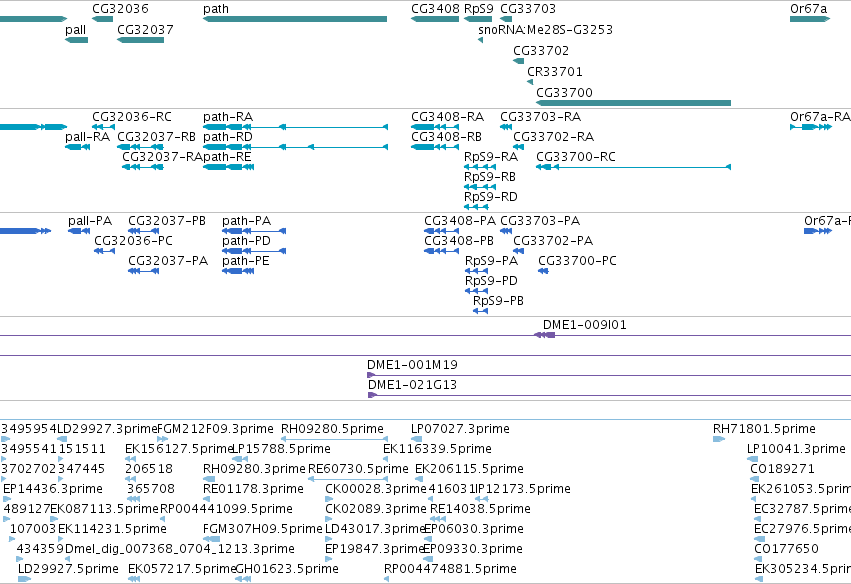Click the CG32037 gene label
This screenshot has width=851, height=584.
pos(145,30)
